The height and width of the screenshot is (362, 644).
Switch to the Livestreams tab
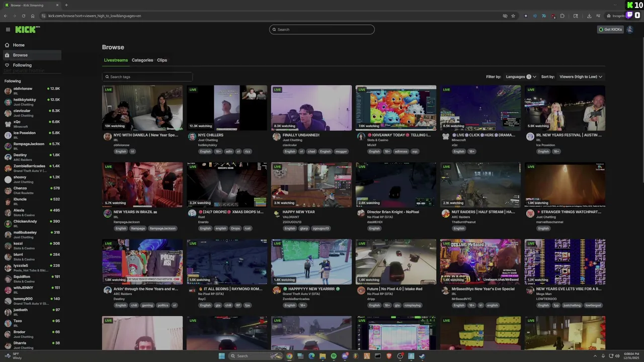116,60
